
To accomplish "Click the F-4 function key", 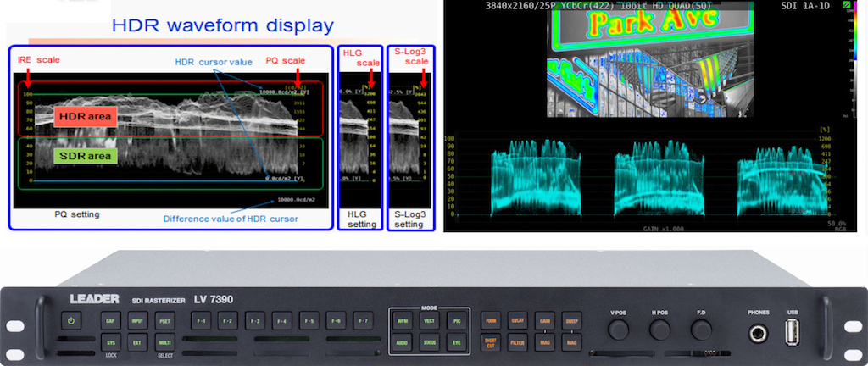I will click(x=281, y=320).
